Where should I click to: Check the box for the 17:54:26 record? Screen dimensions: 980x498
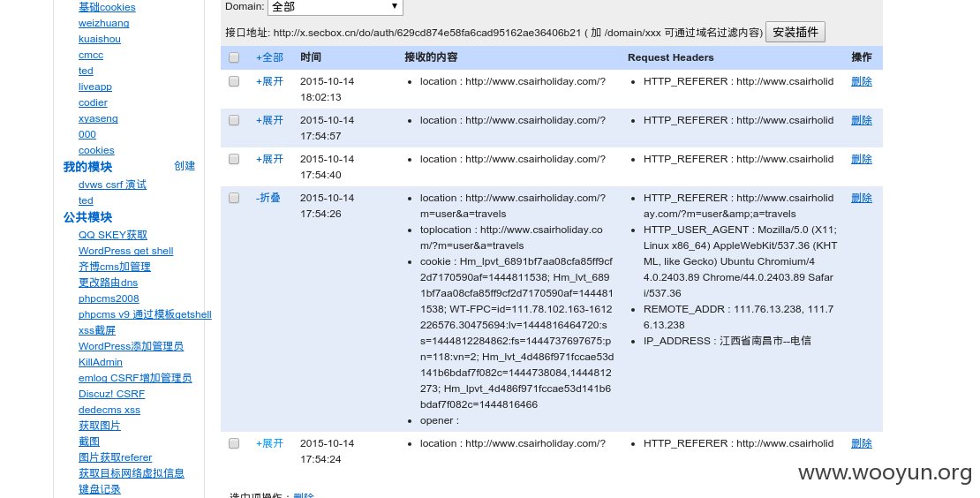pos(234,198)
